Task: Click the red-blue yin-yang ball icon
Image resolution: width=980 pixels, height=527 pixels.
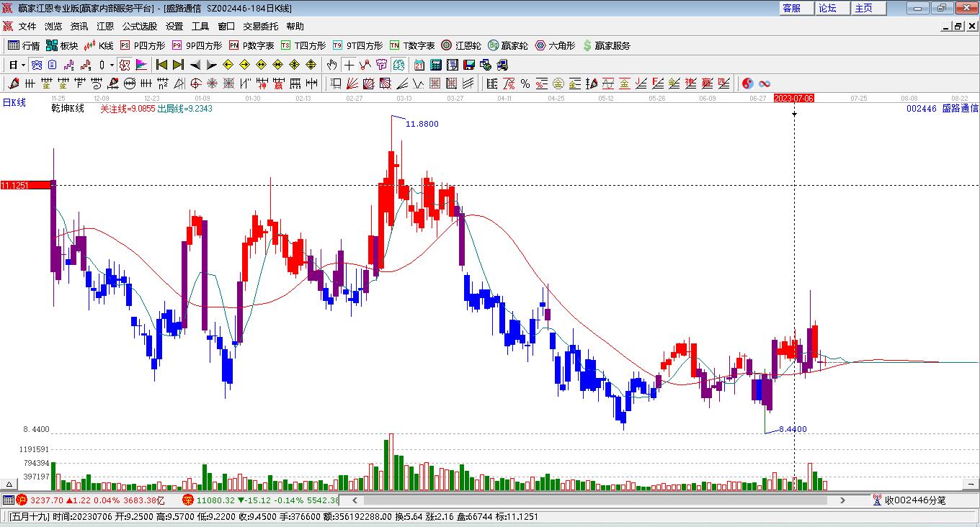Action: coord(747,84)
